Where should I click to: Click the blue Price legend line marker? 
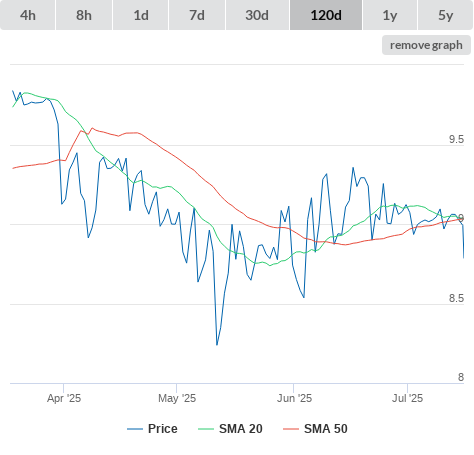(135, 429)
